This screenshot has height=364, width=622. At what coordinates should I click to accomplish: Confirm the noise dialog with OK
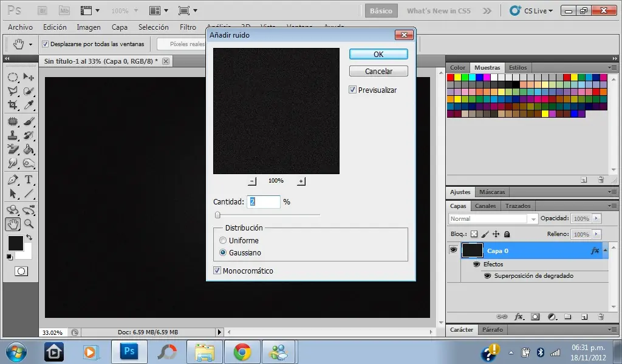point(378,54)
